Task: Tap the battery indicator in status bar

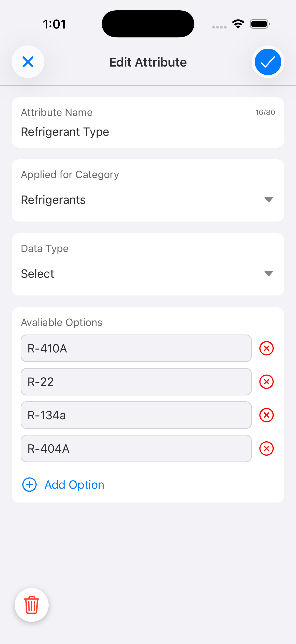Action: coord(259,24)
